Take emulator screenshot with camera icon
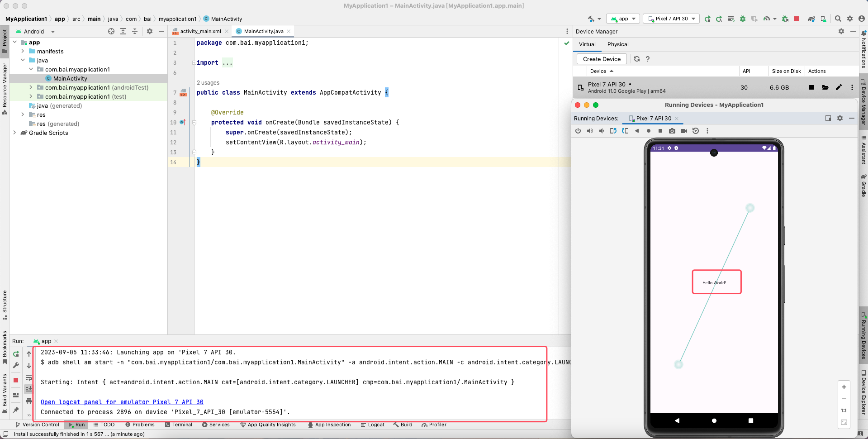868x439 pixels. coord(672,131)
